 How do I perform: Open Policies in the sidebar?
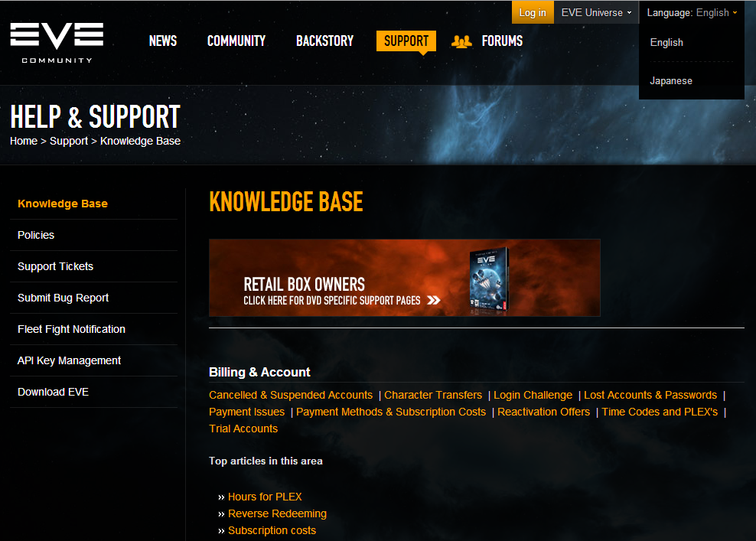tap(36, 235)
